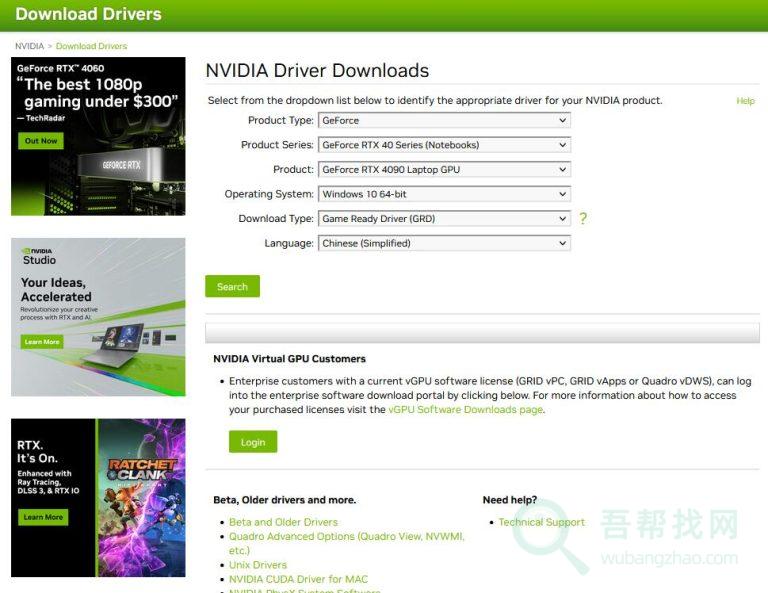Click the Technical Support link
Viewport: 768px width, 593px height.
pyautogui.click(x=541, y=522)
